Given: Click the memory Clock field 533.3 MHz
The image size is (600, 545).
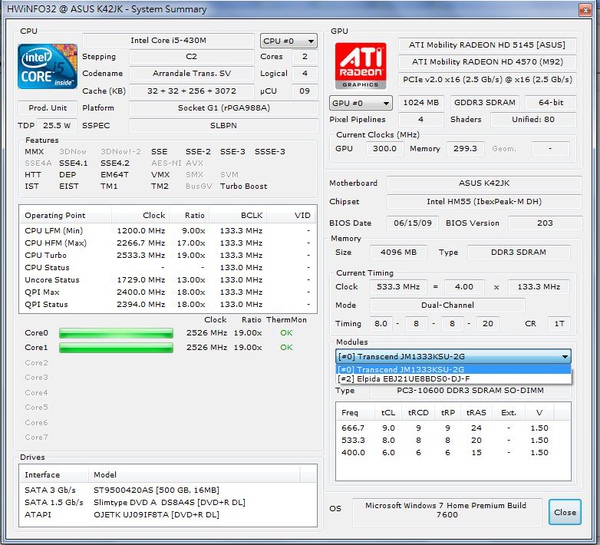Looking at the screenshot, I should coord(398,287).
